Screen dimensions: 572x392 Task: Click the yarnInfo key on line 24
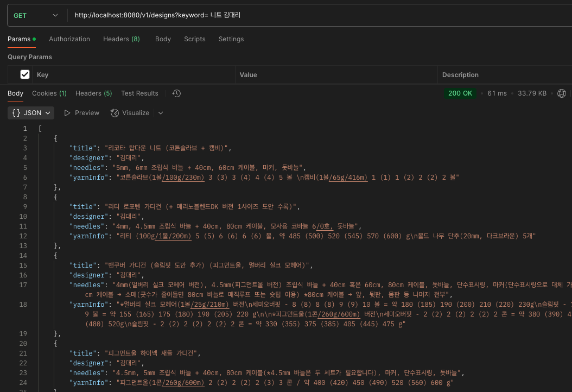click(x=88, y=383)
